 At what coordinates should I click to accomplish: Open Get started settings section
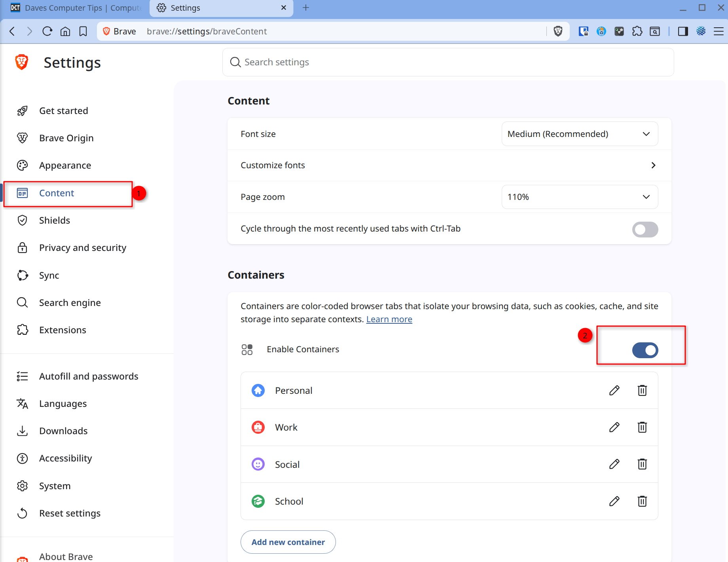coord(63,111)
